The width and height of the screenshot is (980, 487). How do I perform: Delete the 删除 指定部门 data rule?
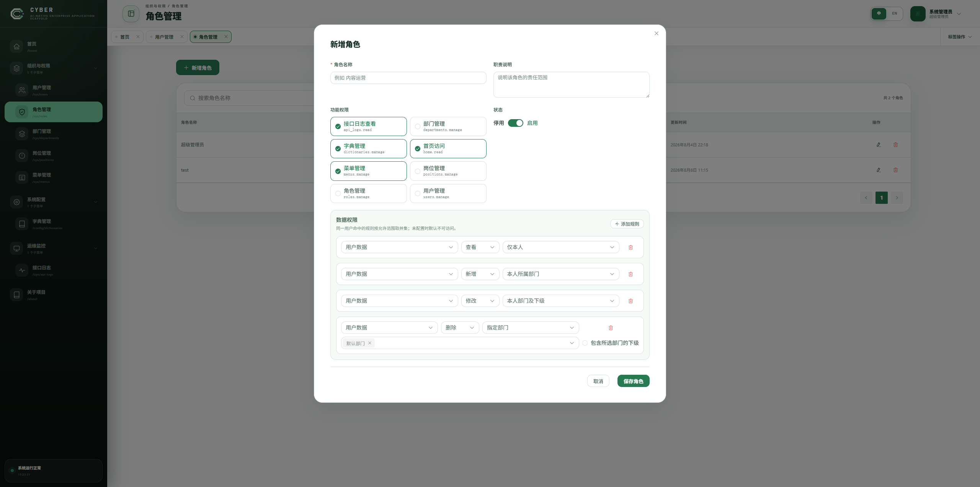[611, 328]
